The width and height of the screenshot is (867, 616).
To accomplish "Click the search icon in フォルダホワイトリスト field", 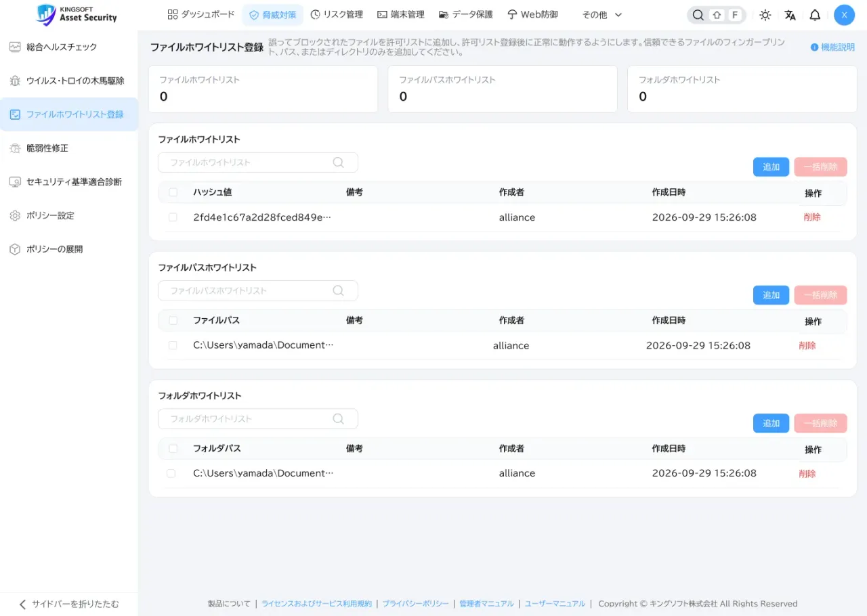I will 339,418.
